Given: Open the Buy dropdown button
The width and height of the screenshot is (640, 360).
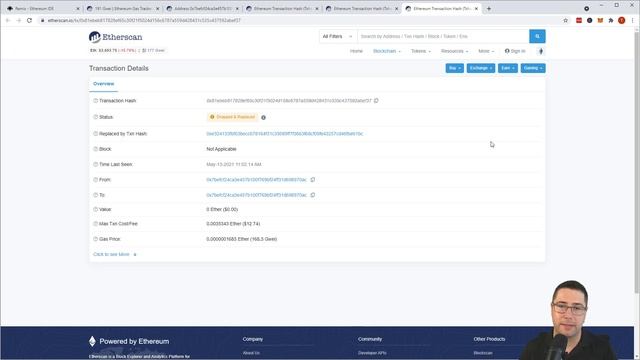Looking at the screenshot, I should [x=454, y=68].
